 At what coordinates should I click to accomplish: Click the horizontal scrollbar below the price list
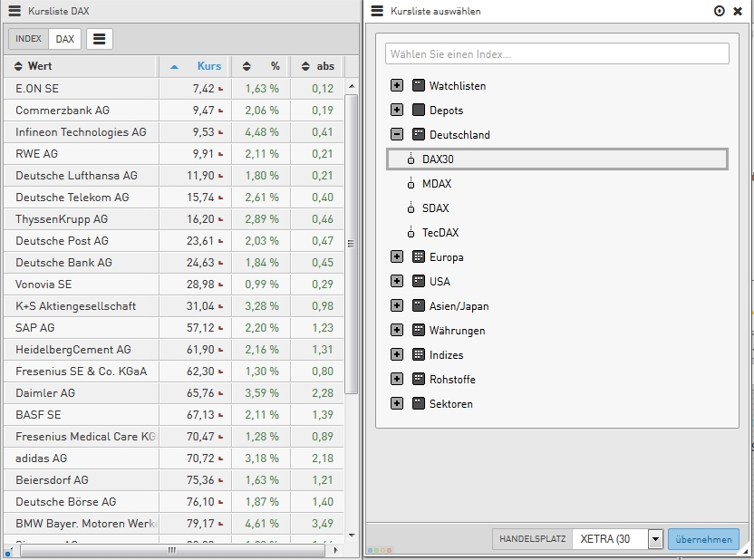click(170, 550)
